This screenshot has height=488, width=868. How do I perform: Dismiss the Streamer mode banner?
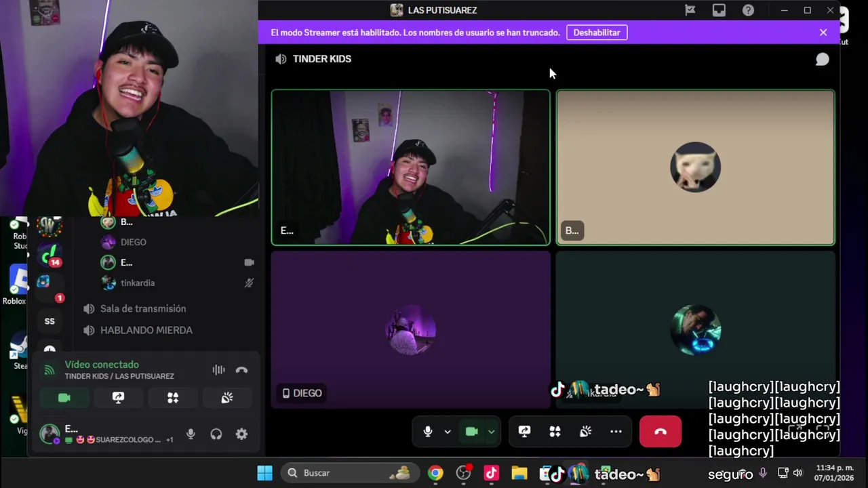823,33
